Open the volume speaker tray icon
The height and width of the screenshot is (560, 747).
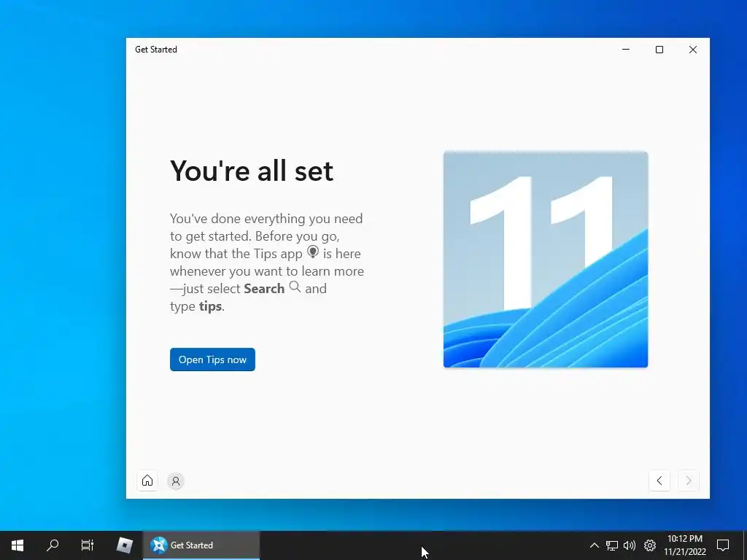tap(630, 545)
